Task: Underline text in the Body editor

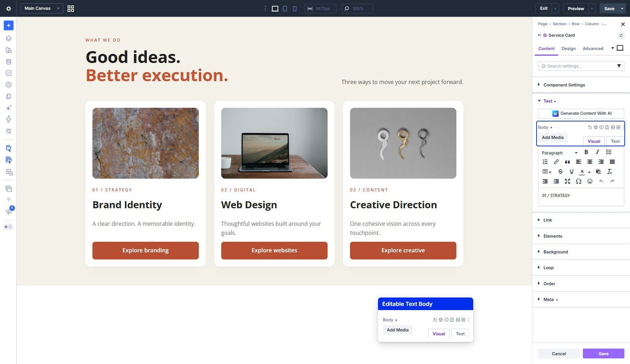Action: tap(572, 171)
